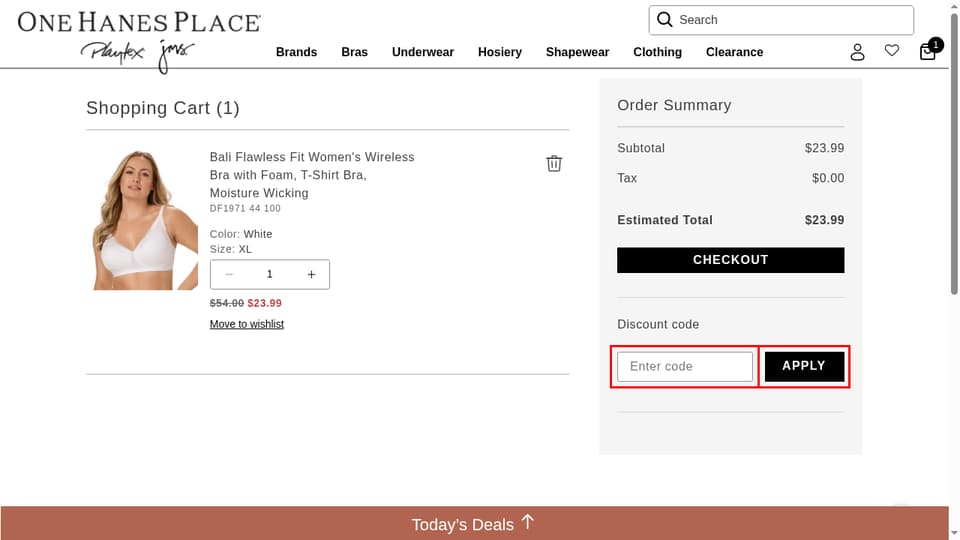
Task: Open the Hosiery menu
Action: (x=500, y=52)
